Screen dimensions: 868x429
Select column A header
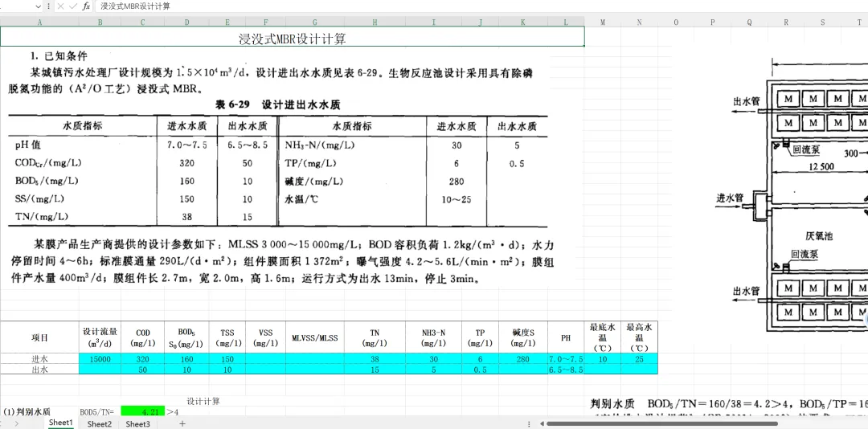(x=39, y=22)
